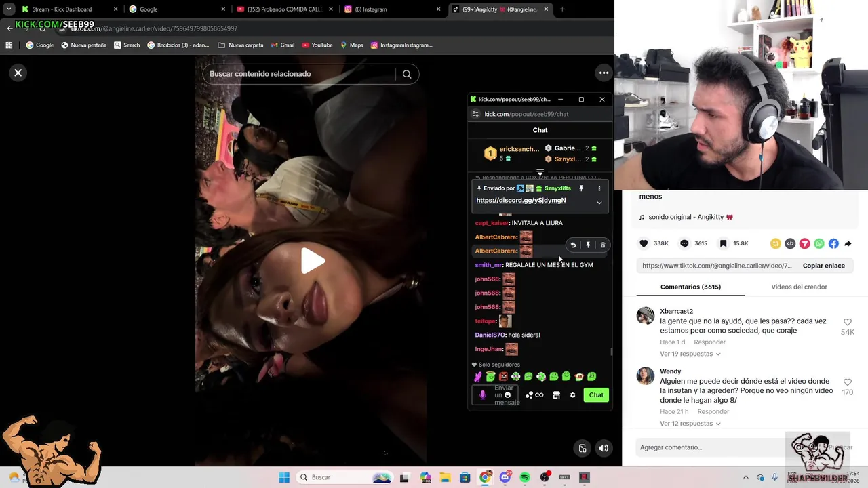Open the discord.gg link in pinned chat message
Image resolution: width=868 pixels, height=488 pixels.
521,201
